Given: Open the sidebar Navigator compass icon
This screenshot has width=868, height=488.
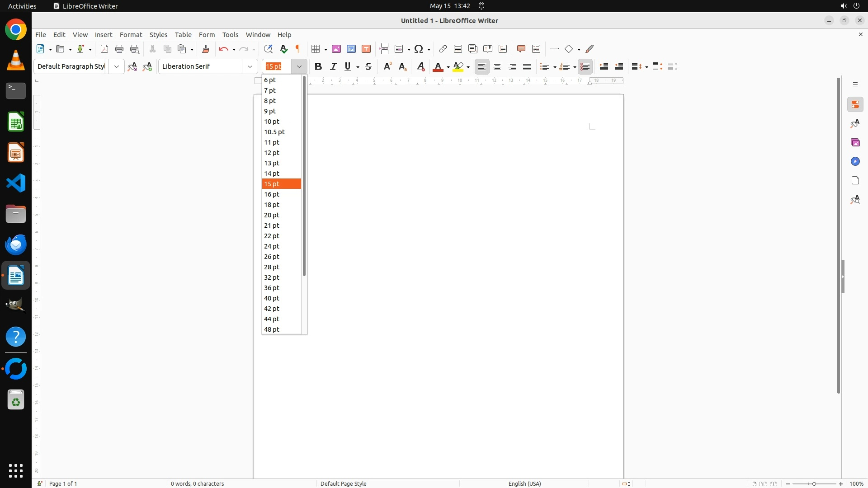Looking at the screenshot, I should click(x=855, y=162).
